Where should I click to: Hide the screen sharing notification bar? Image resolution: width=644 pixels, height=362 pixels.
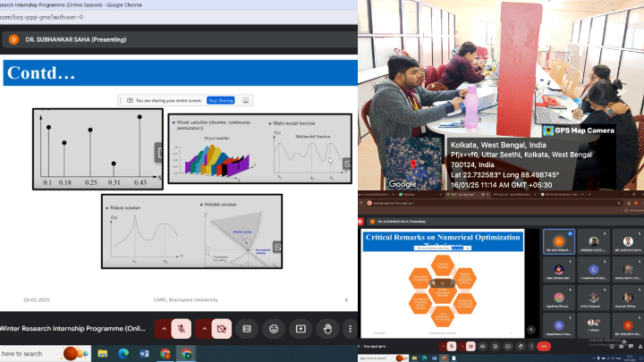(x=245, y=101)
